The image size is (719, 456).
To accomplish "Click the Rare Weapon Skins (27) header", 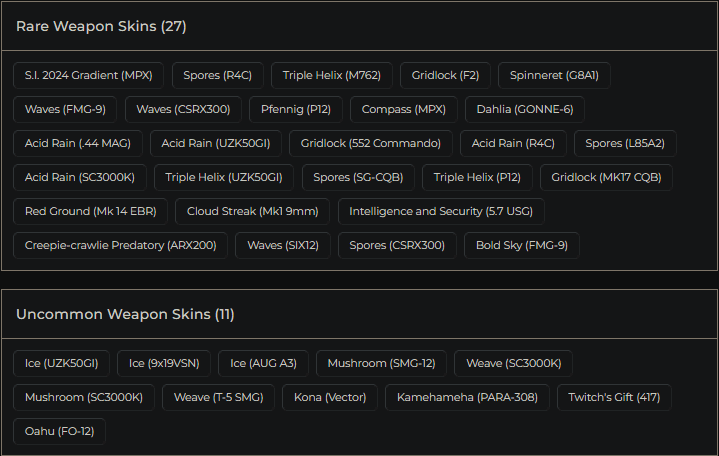I will coord(101,26).
